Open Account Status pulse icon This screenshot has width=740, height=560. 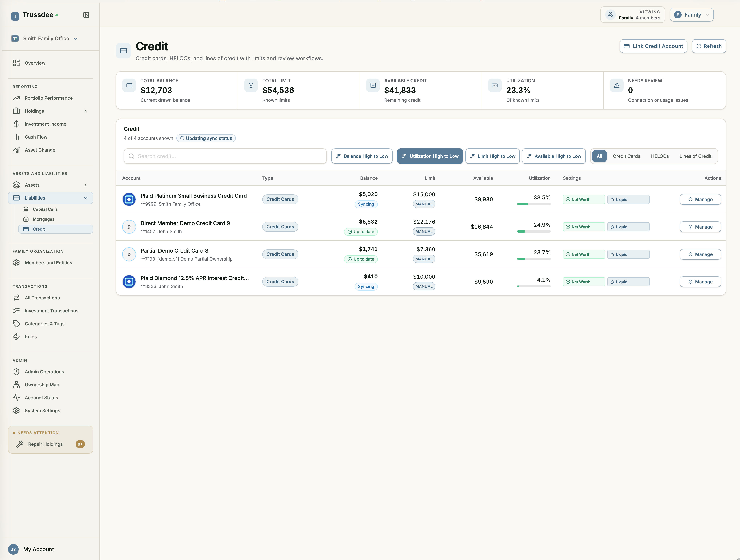click(x=16, y=398)
